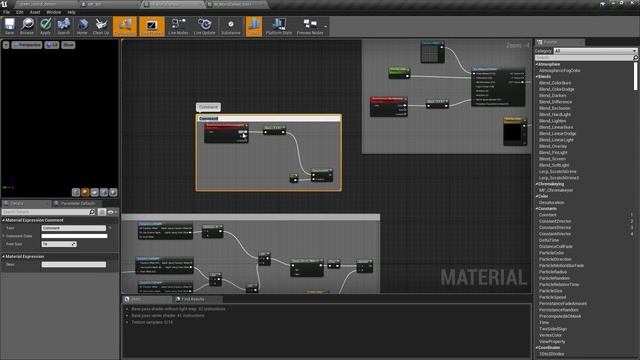Click the white Comment Color swatch

74,236
